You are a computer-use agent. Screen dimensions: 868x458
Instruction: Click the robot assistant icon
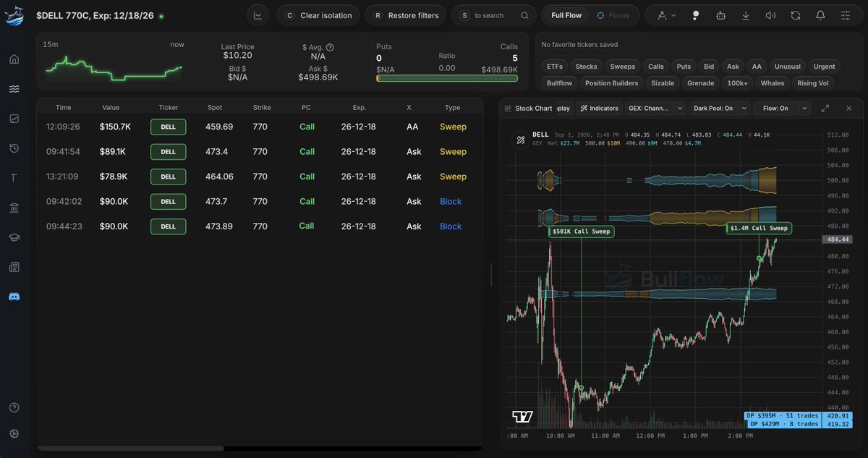click(720, 15)
